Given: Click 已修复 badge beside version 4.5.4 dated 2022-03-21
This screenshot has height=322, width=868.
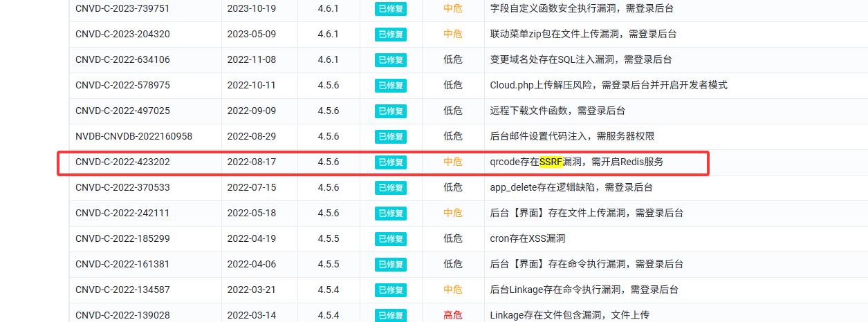Looking at the screenshot, I should click(x=391, y=290).
